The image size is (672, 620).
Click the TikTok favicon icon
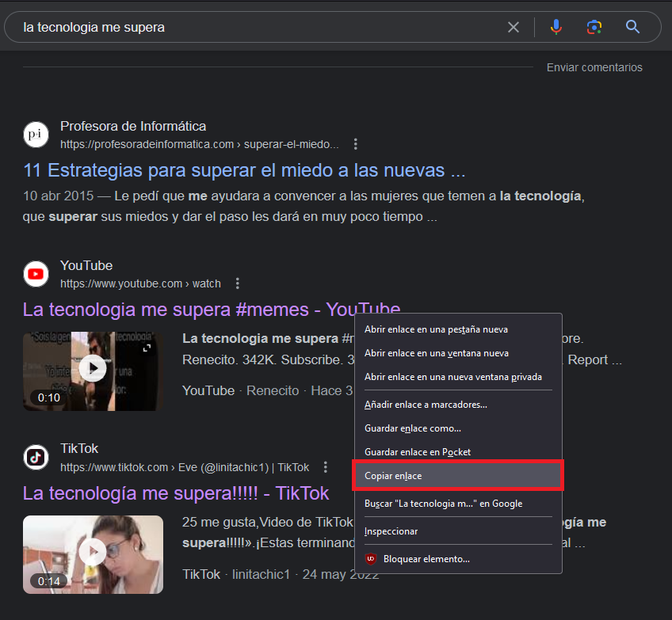36,458
